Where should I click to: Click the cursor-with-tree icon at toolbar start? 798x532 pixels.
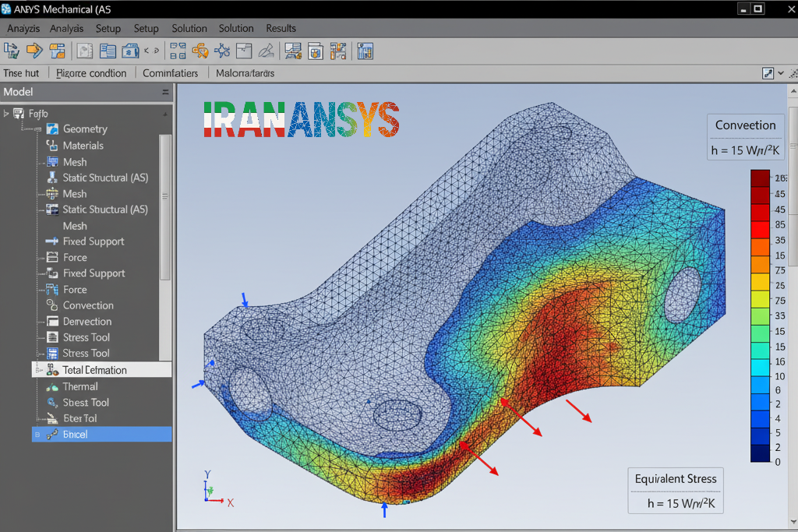(11, 51)
